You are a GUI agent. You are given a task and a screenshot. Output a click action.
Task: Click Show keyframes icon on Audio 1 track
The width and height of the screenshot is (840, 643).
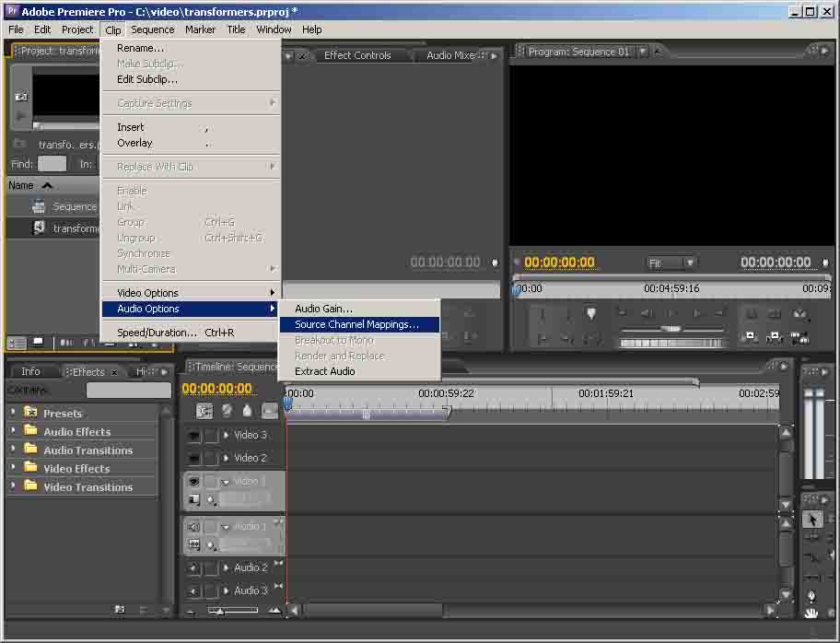pos(212,545)
